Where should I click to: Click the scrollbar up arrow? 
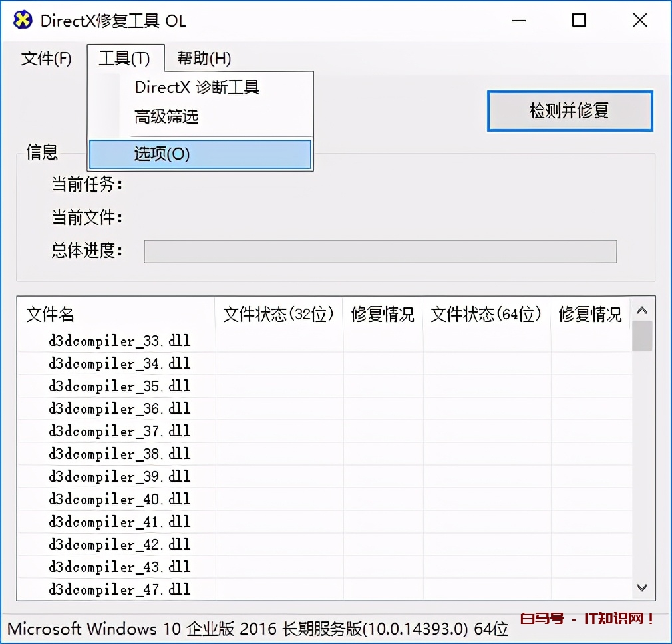click(x=641, y=309)
